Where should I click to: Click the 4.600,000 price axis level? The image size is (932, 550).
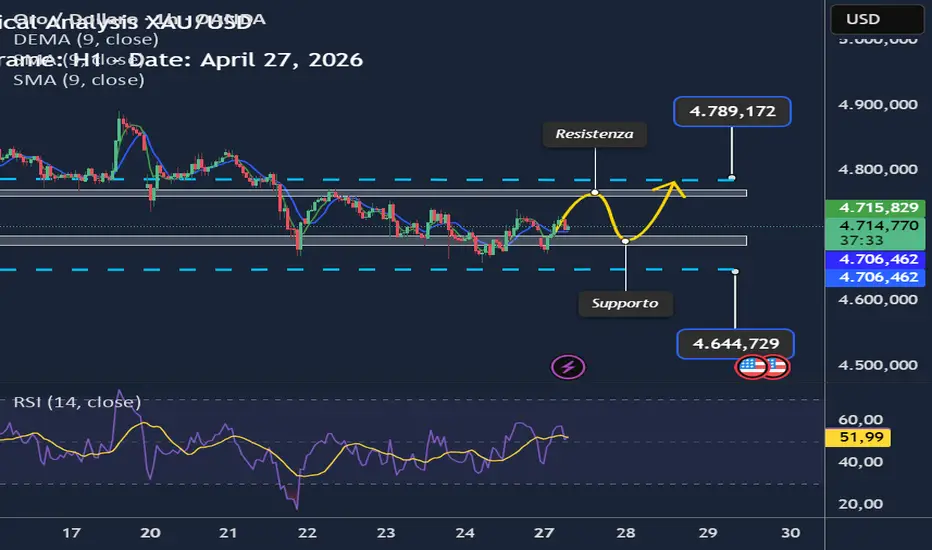coord(877,300)
